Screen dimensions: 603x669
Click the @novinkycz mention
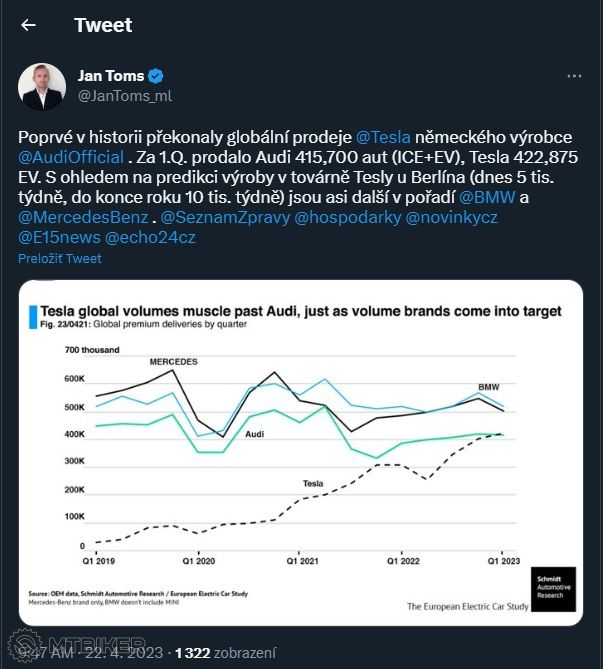coord(450,217)
